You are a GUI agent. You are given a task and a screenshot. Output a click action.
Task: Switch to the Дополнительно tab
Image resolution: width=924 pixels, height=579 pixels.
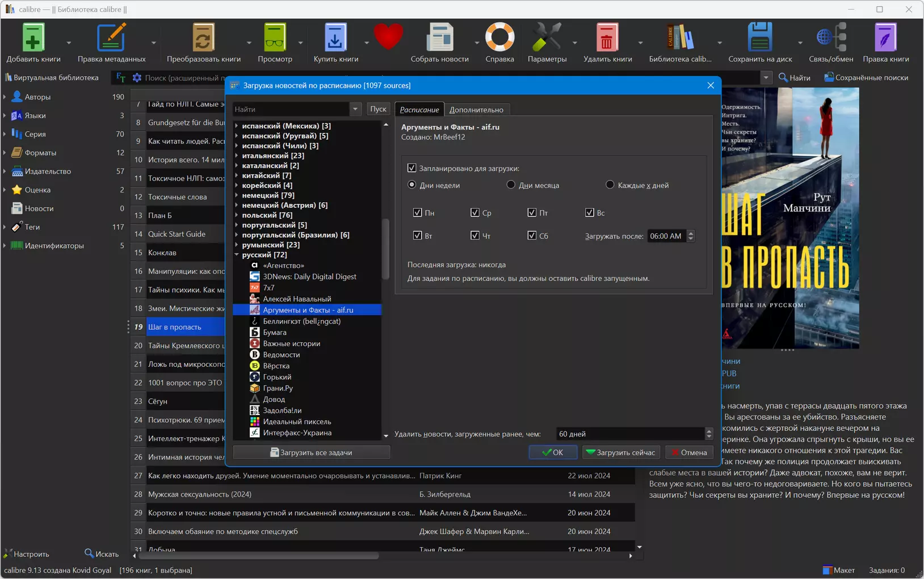476,110
